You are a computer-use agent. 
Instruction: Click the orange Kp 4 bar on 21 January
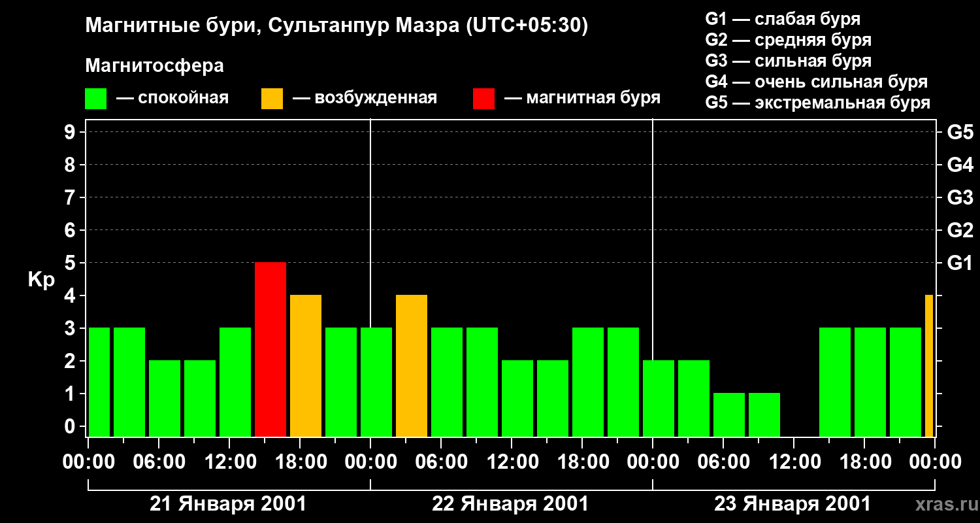pos(306,365)
